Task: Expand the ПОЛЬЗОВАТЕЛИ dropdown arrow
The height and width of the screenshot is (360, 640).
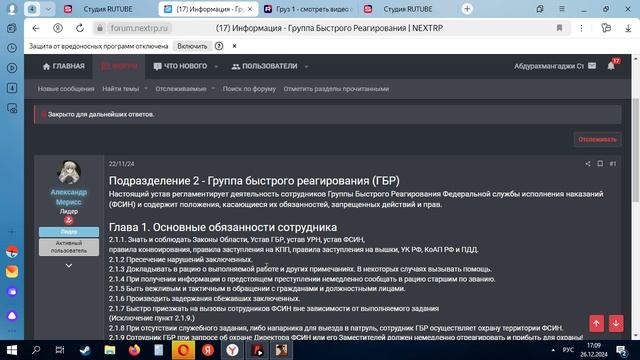Action: click(x=307, y=66)
